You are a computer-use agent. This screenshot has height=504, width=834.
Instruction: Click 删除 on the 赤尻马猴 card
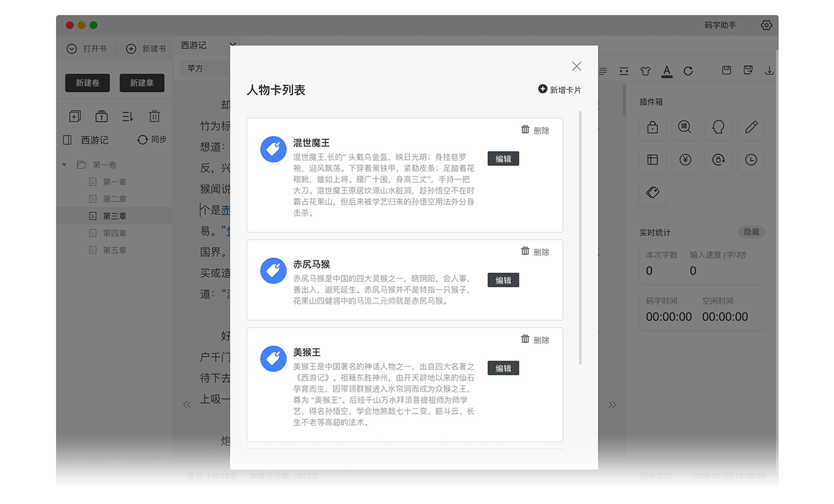click(534, 251)
